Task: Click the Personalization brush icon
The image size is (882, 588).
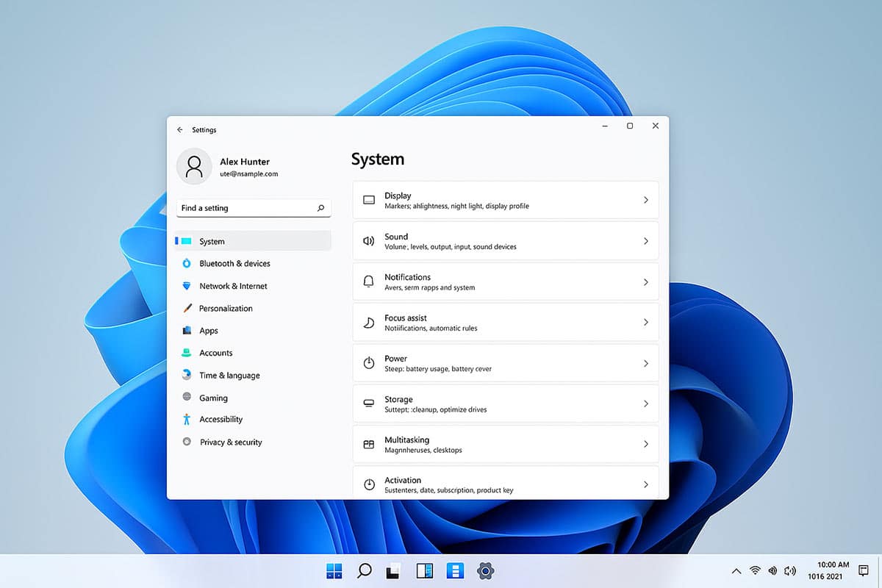Action: pos(187,309)
